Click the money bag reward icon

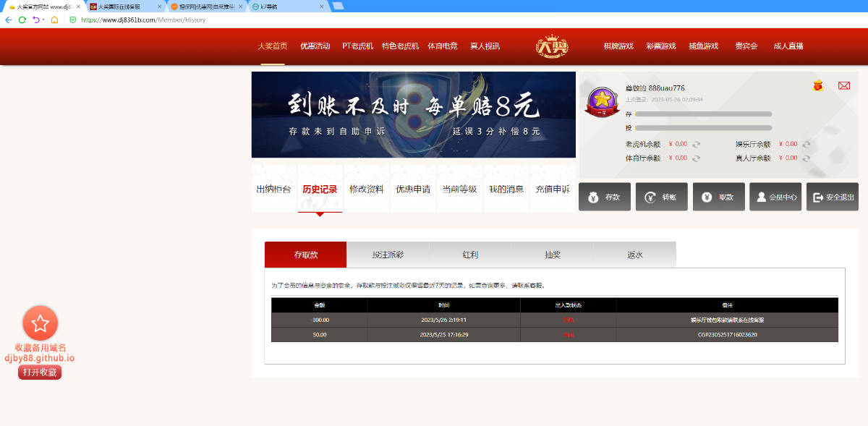tap(817, 85)
